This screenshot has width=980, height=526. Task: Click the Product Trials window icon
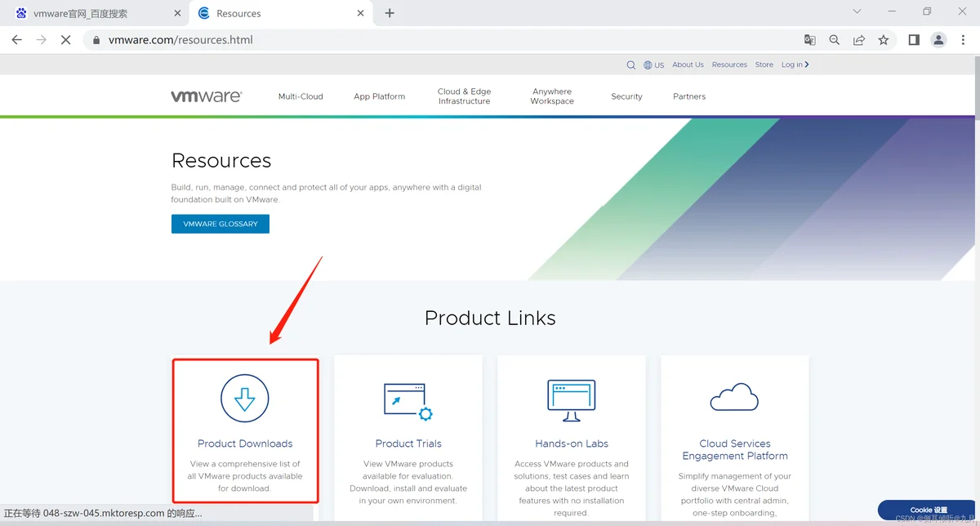(x=408, y=401)
